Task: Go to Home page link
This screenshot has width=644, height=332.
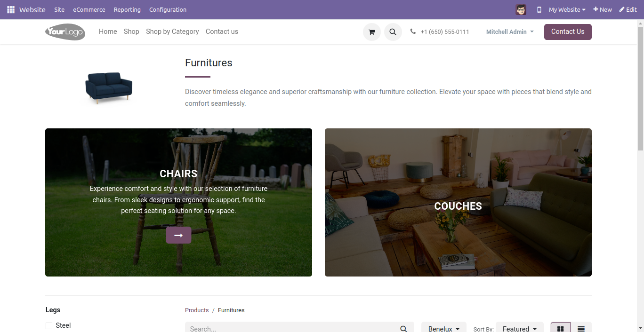Action: [x=108, y=32]
